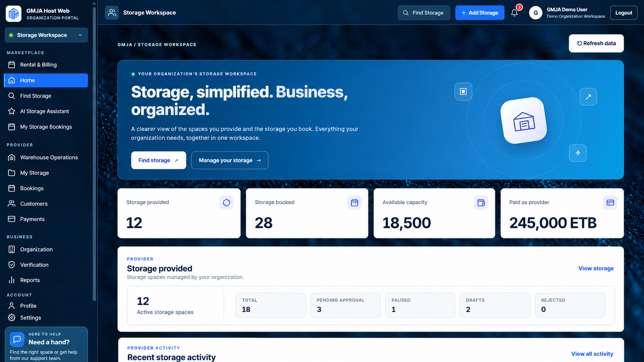The width and height of the screenshot is (644, 362).
Task: Expand the Storage Workspace switcher dropdown
Action: pyautogui.click(x=46, y=35)
